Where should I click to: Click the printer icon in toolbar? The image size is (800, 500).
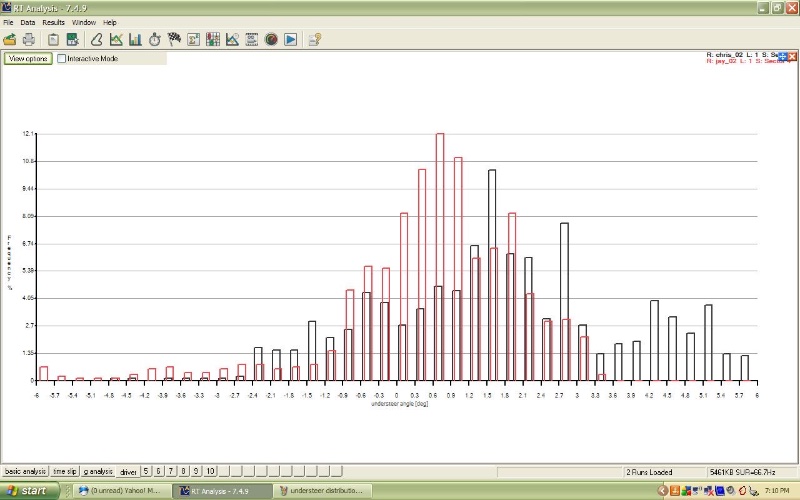pos(29,40)
